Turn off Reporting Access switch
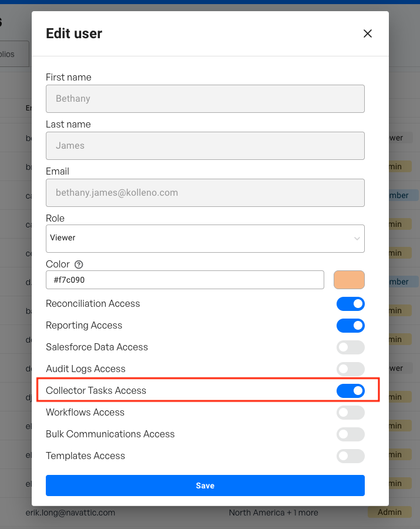Viewport: 420px width, 529px height. point(351,326)
